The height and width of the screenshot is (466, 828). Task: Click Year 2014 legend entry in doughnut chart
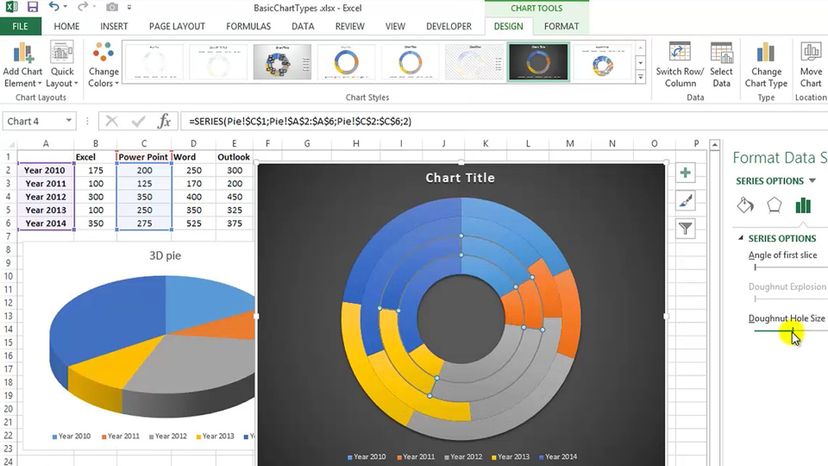tap(558, 456)
